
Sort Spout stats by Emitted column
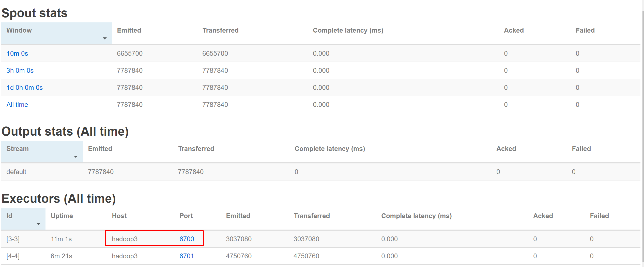(x=129, y=30)
